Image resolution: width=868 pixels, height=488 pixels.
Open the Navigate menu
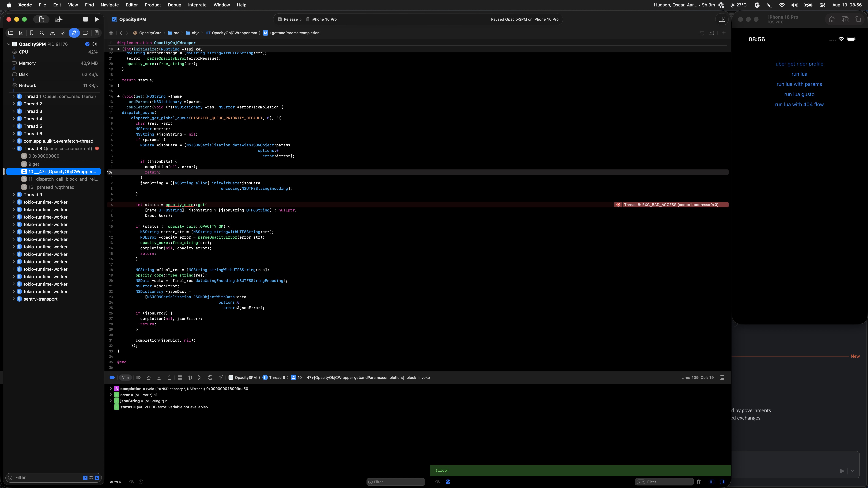(x=110, y=5)
